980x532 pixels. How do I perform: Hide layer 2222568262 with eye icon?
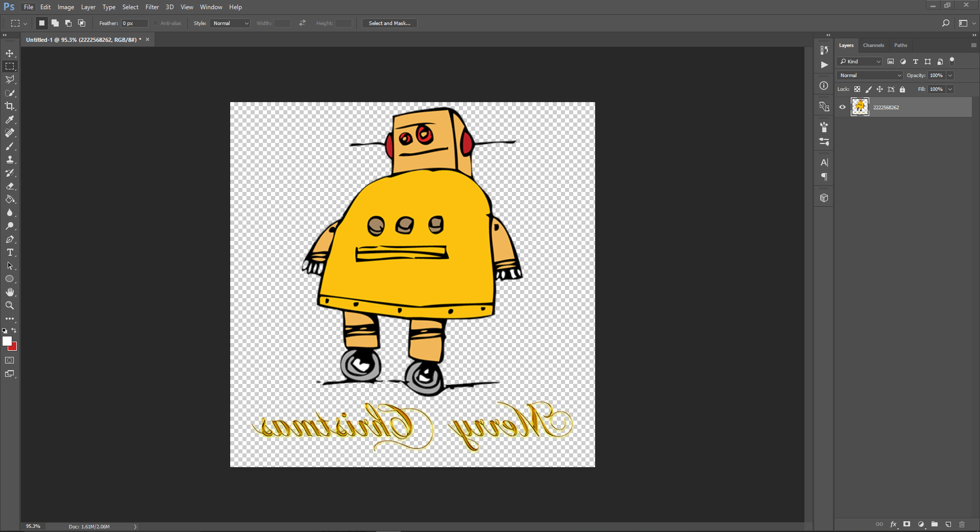842,107
